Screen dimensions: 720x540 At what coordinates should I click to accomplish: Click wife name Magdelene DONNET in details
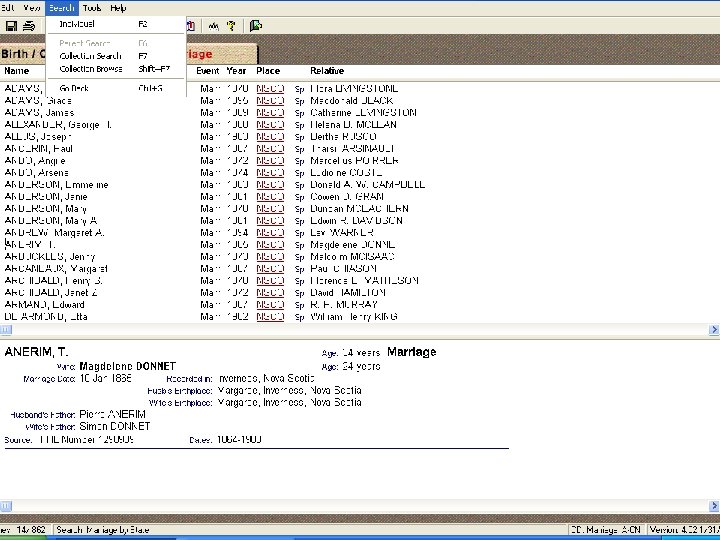(x=128, y=366)
